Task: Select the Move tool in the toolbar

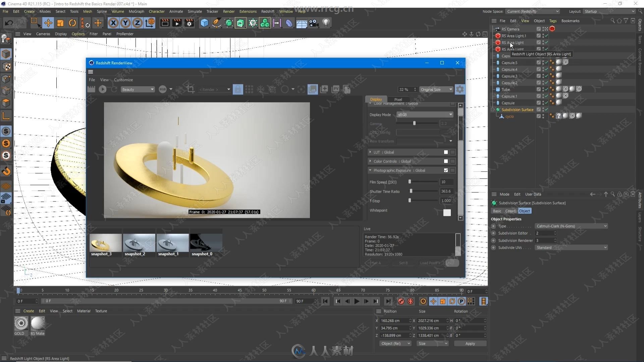Action: click(48, 23)
